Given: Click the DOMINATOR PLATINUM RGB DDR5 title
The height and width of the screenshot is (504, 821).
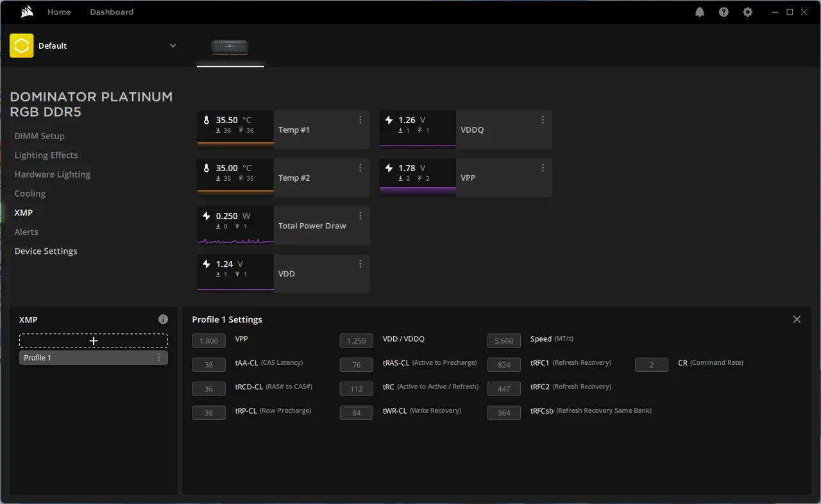Looking at the screenshot, I should coord(91,105).
